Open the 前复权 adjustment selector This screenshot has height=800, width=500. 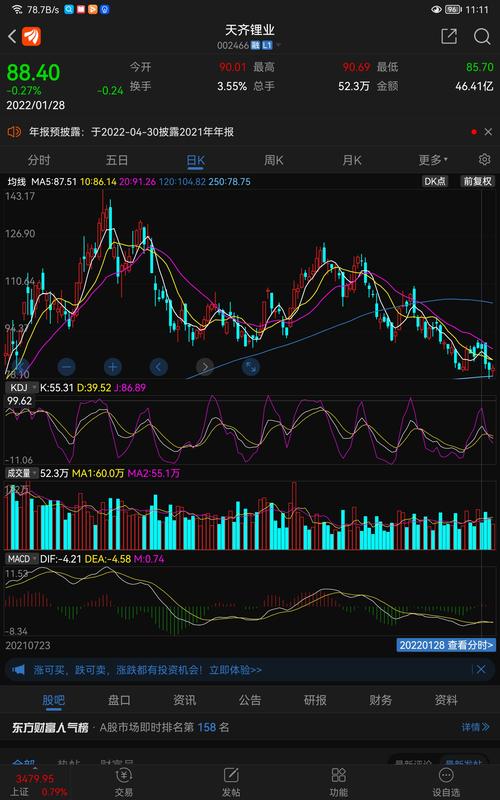tap(478, 181)
